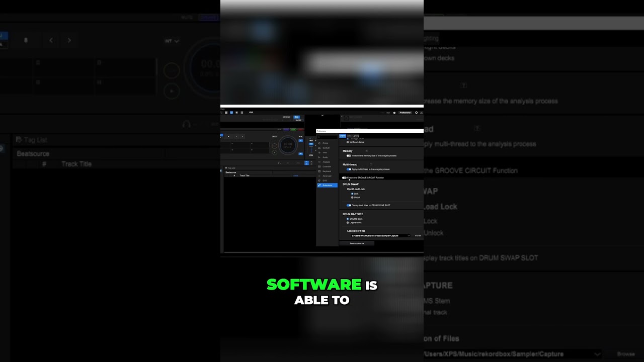Click the Beatsource label in tag list
644x362 pixels.
click(231, 172)
